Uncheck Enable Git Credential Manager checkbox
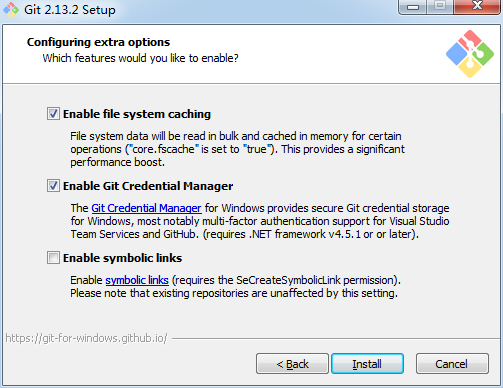 (x=53, y=186)
